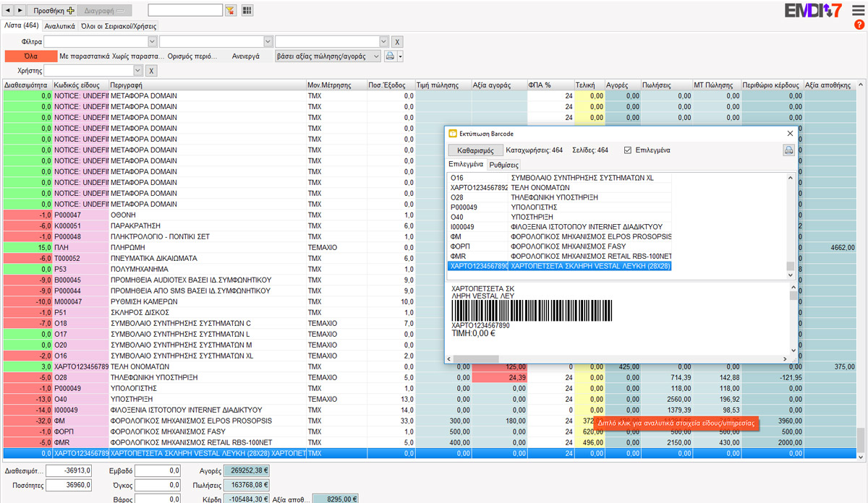Clear filters with X button

tap(397, 42)
